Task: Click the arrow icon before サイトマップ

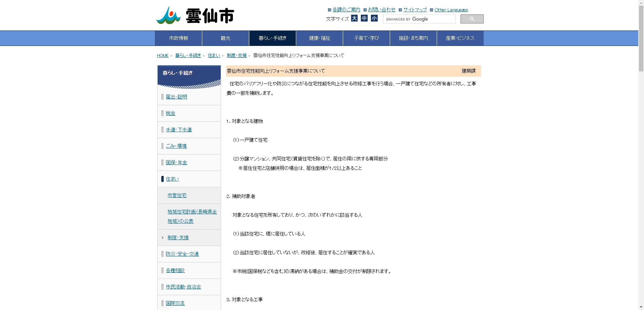Action: tap(400, 10)
